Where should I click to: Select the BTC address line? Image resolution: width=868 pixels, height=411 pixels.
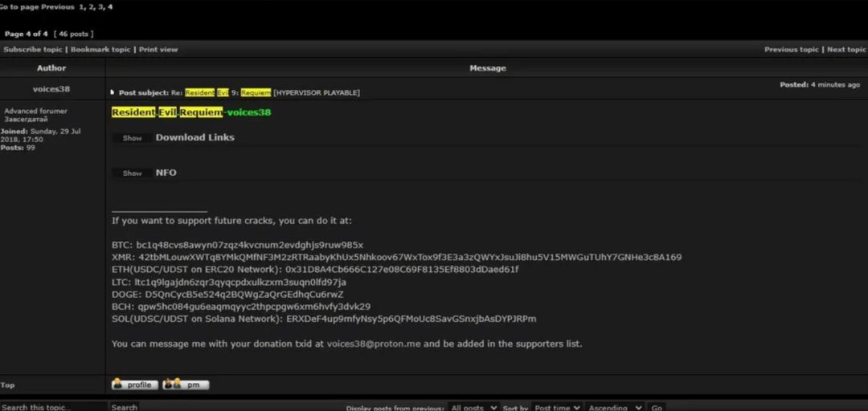[x=237, y=245]
